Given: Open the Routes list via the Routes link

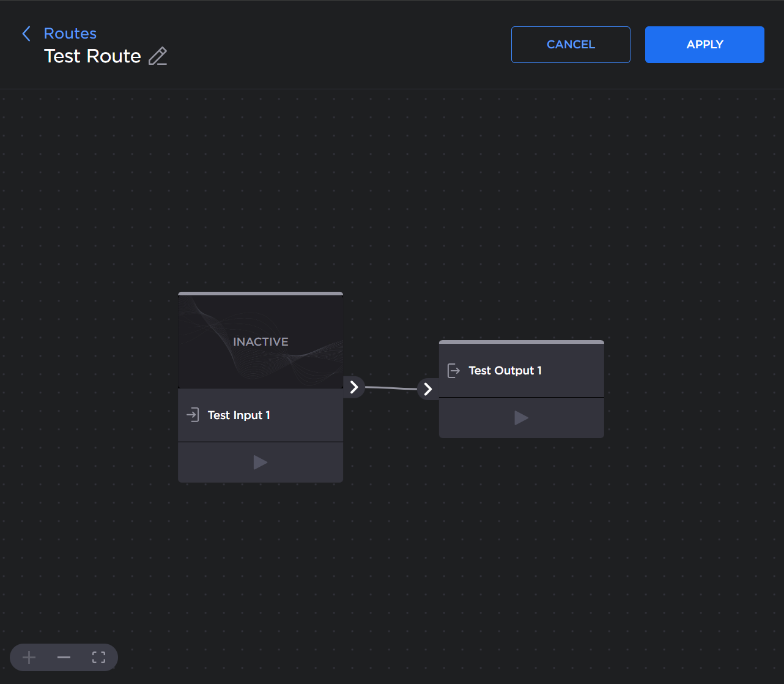Looking at the screenshot, I should 70,33.
